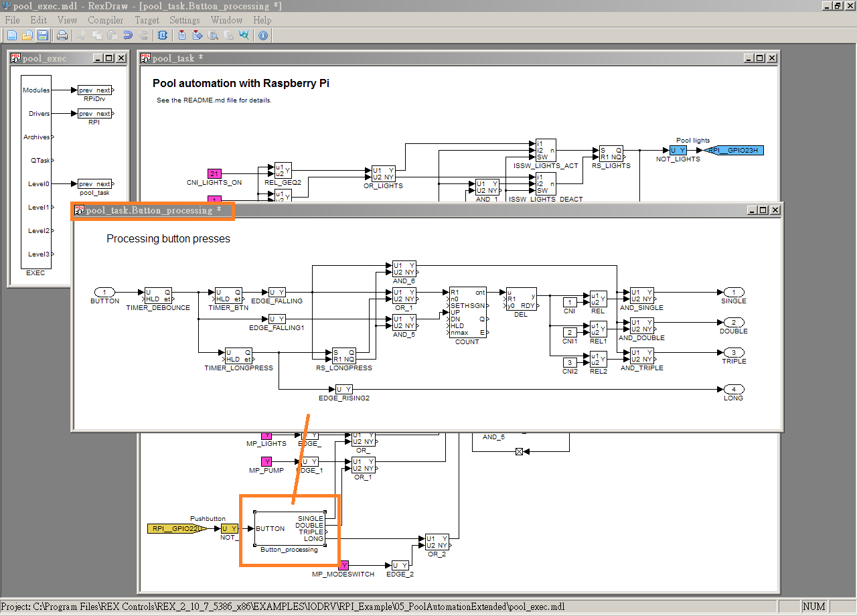
Task: Print the diagram using the printer icon
Action: pos(62,35)
